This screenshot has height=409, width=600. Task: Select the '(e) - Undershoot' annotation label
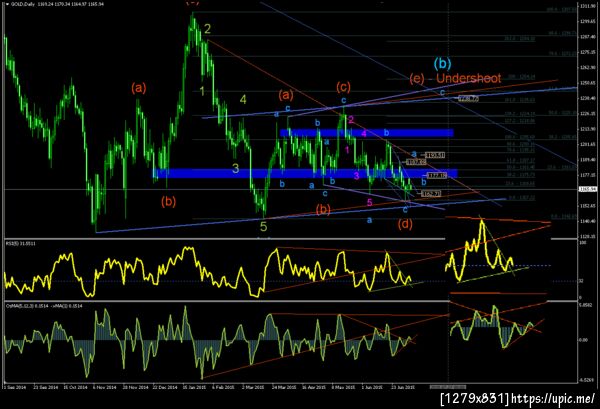455,78
